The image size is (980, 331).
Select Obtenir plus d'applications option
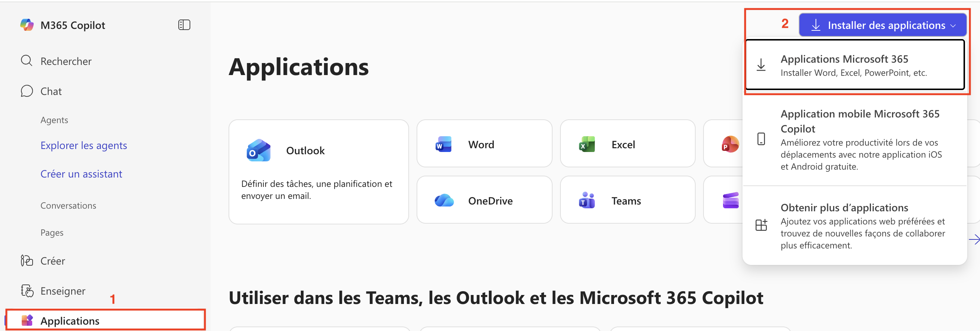(x=854, y=226)
